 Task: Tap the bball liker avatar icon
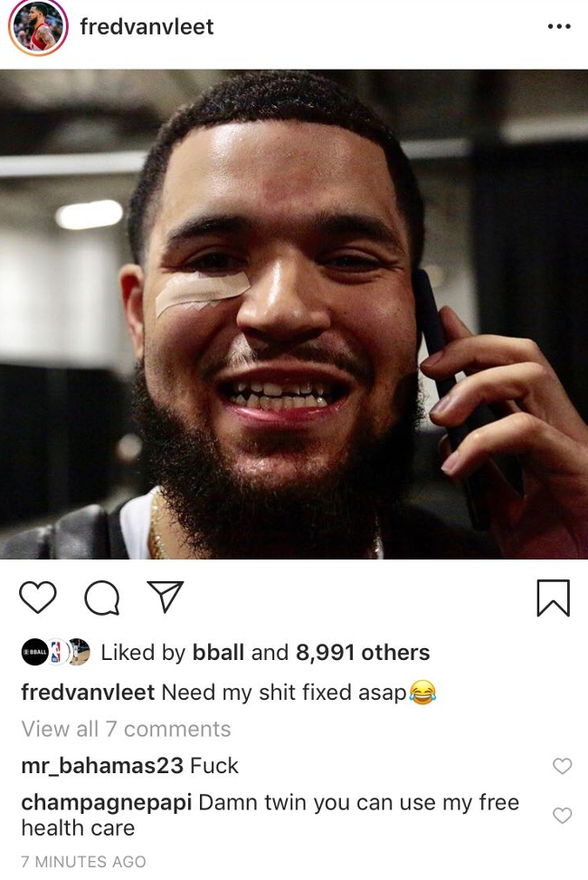point(34,652)
